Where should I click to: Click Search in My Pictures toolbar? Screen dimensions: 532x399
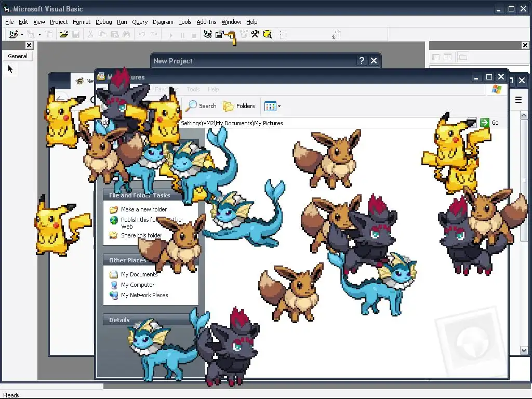202,106
